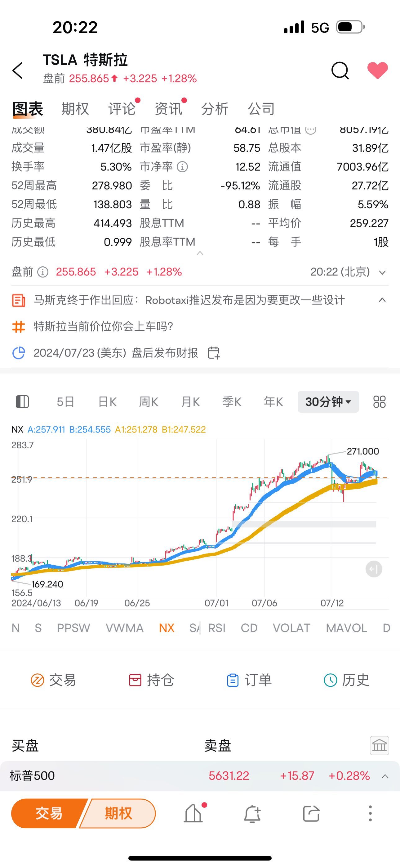Select the VWMA indicator
This screenshot has width=400, height=868.
[125, 628]
